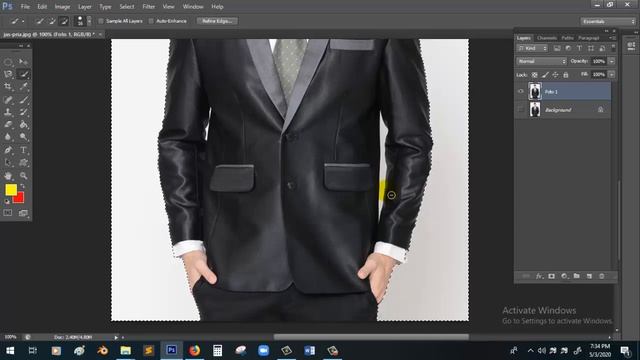Viewport: 640px width, 360px height.
Task: Select the Blur tool
Action: coord(8,137)
